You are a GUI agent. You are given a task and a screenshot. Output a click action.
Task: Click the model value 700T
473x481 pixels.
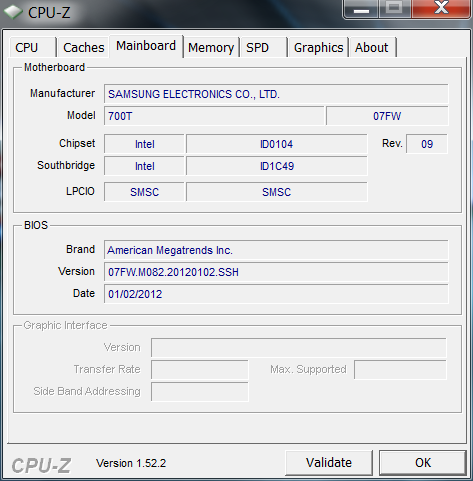coord(214,116)
